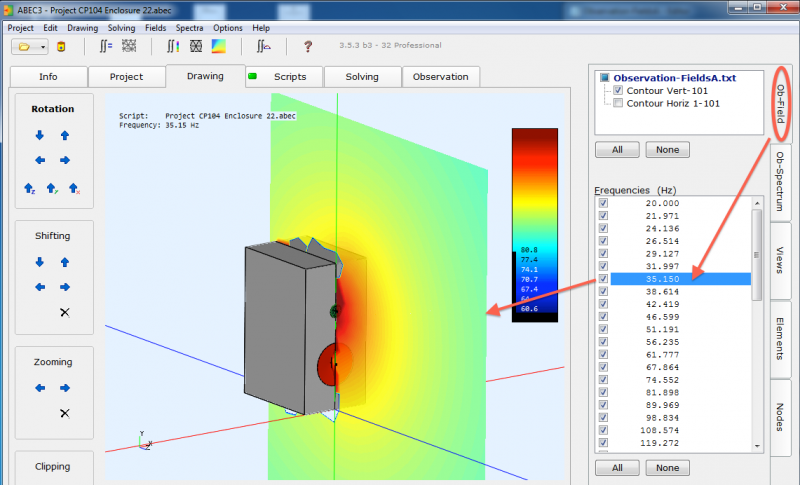
Task: Click the red help question mark icon
Action: coord(308,46)
